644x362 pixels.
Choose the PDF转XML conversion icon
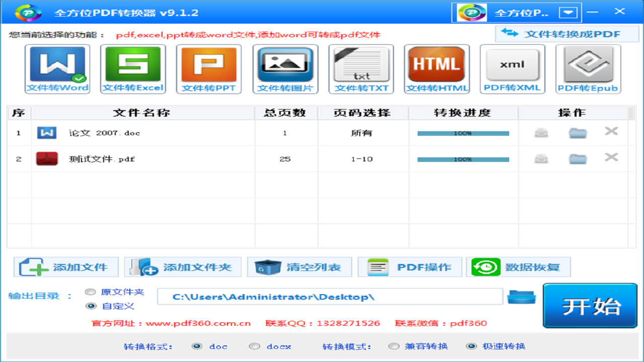click(x=512, y=69)
